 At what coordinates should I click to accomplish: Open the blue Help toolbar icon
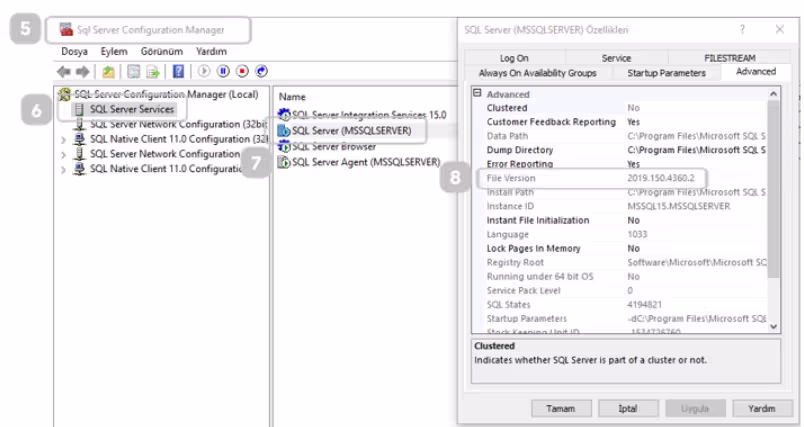[x=178, y=71]
